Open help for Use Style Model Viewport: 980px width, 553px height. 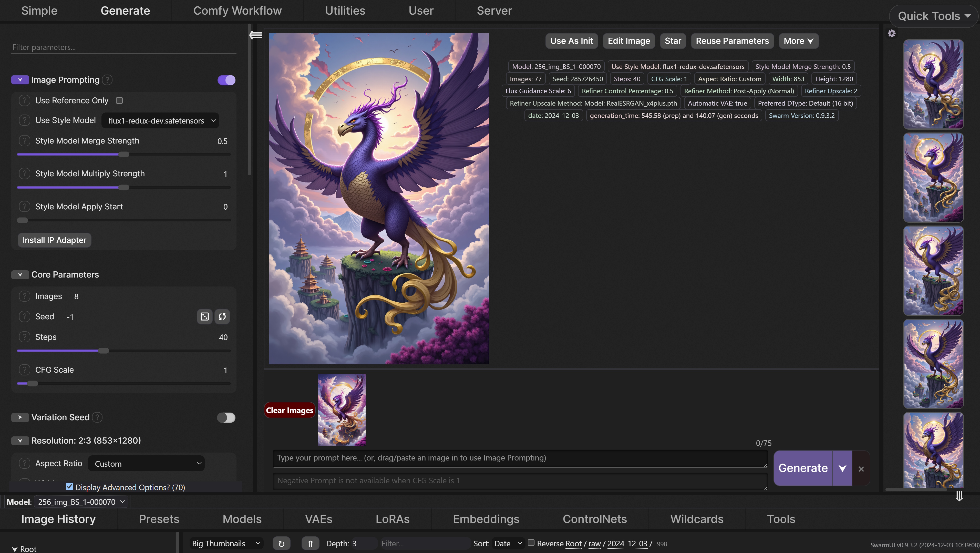(25, 120)
